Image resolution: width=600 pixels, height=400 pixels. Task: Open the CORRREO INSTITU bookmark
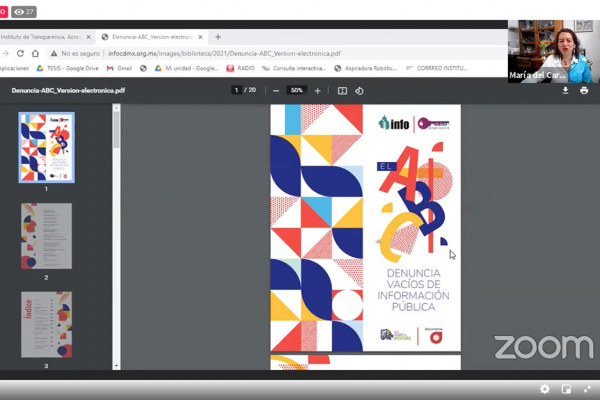click(x=437, y=68)
